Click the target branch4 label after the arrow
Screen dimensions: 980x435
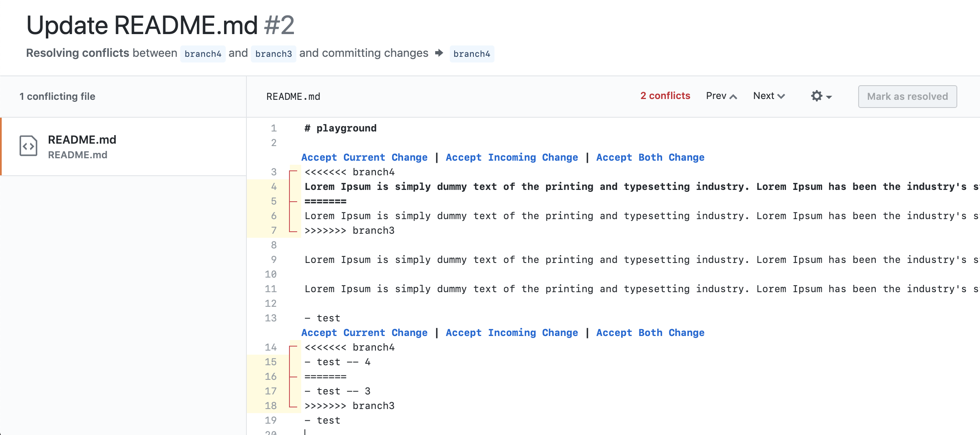click(472, 54)
